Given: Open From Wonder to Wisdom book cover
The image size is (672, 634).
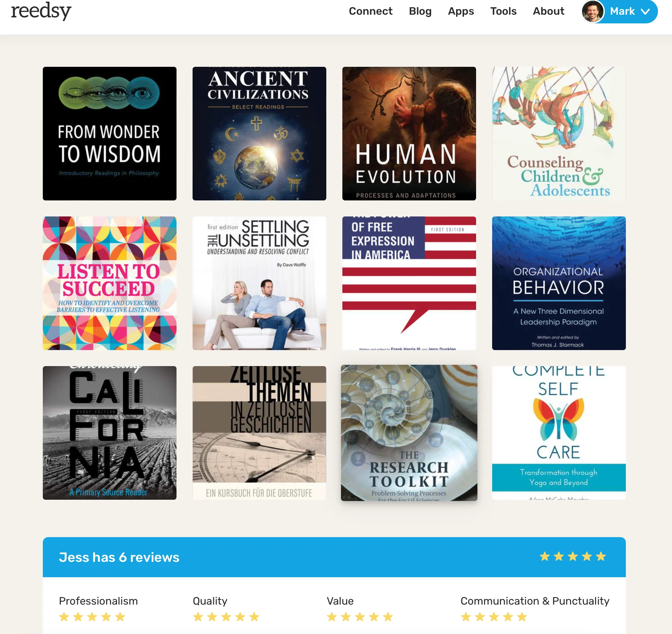Looking at the screenshot, I should coord(110,134).
